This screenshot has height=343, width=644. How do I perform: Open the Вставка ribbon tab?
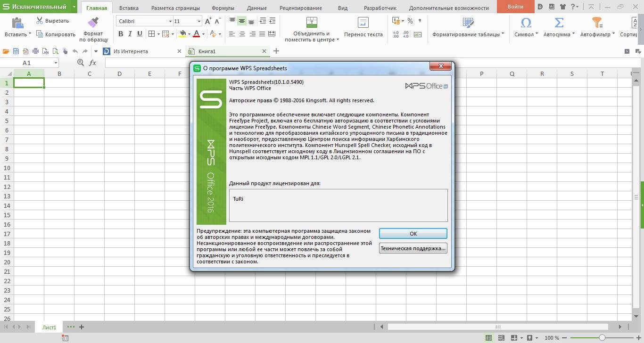point(129,8)
